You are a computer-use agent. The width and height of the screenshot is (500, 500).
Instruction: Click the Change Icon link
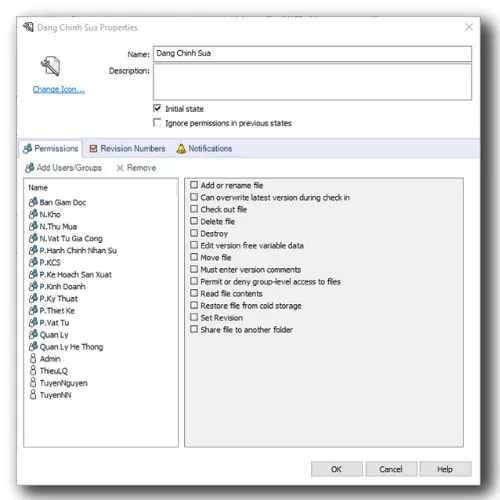coord(59,89)
